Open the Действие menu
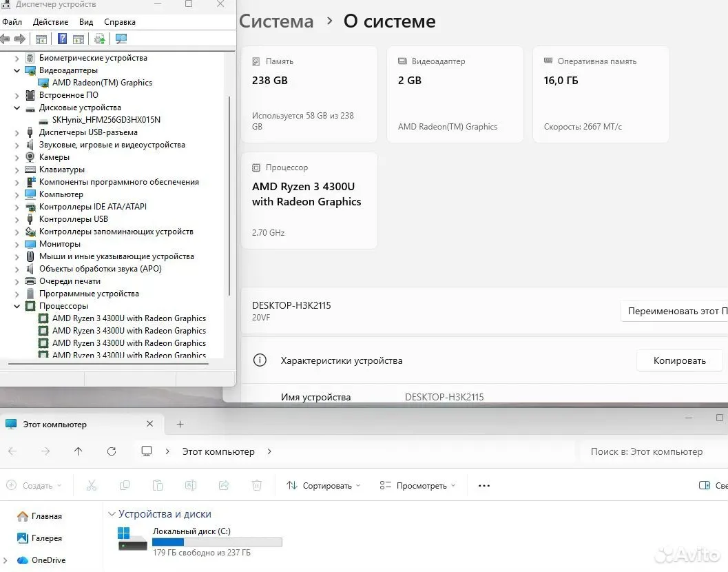Image resolution: width=728 pixels, height=572 pixels. 50,22
